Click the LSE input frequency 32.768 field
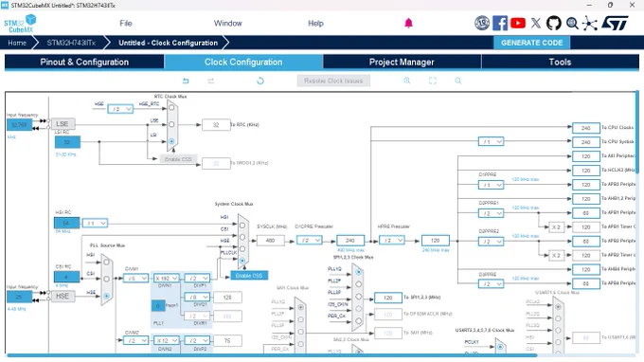The width and height of the screenshot is (644, 362). 19,124
